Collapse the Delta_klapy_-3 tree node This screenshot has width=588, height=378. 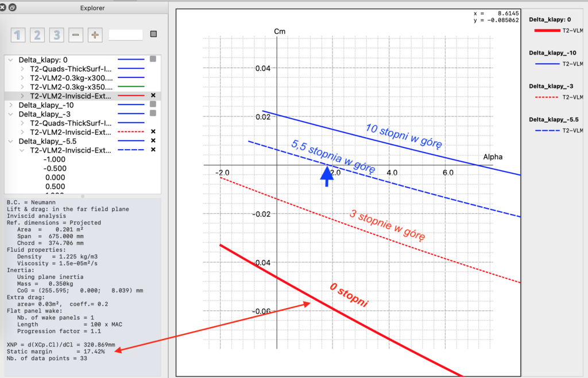point(11,114)
